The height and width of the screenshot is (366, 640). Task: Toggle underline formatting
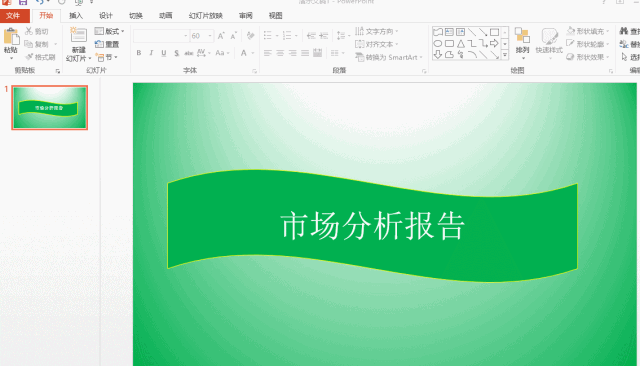[x=164, y=53]
